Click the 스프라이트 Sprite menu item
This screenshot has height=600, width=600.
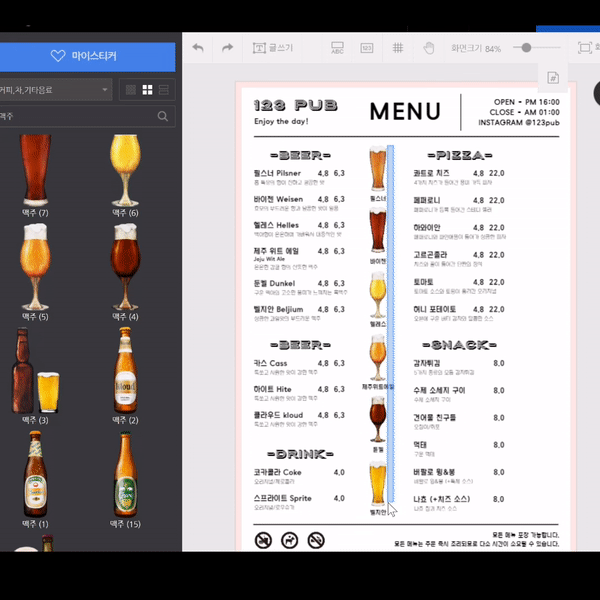283,499
